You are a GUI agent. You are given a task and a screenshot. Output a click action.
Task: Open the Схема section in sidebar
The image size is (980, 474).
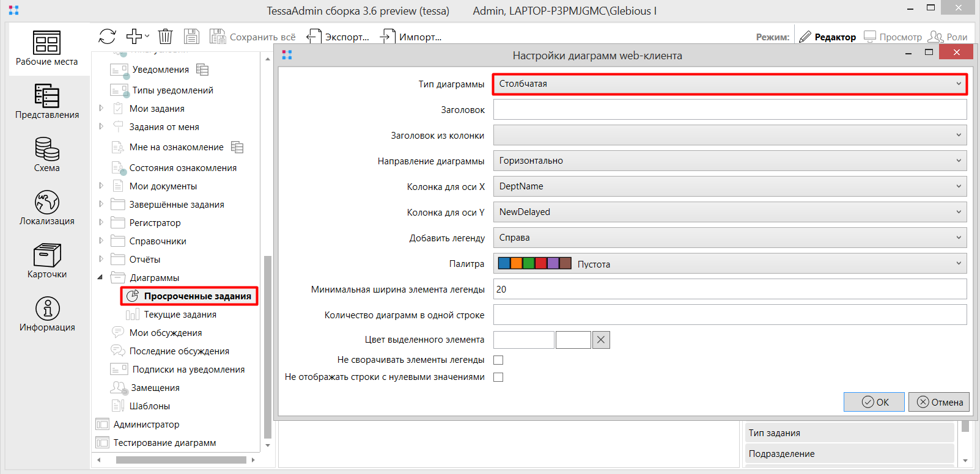pyautogui.click(x=47, y=155)
